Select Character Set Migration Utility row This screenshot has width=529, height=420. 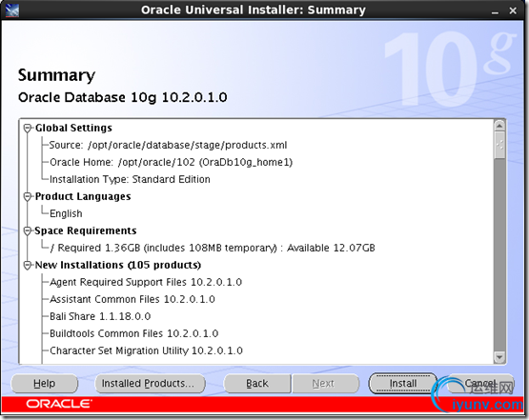click(x=146, y=350)
